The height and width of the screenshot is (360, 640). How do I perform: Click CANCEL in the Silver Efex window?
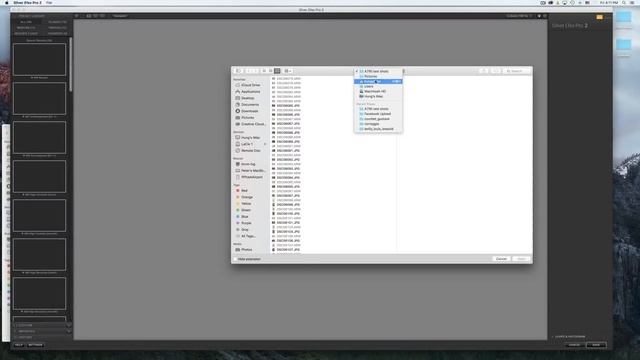tap(574, 345)
